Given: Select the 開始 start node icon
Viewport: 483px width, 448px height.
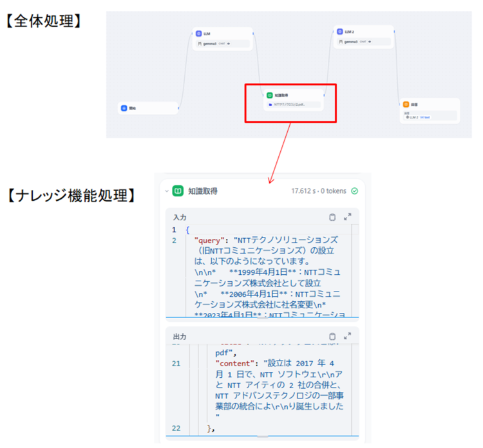Looking at the screenshot, I should (x=124, y=108).
